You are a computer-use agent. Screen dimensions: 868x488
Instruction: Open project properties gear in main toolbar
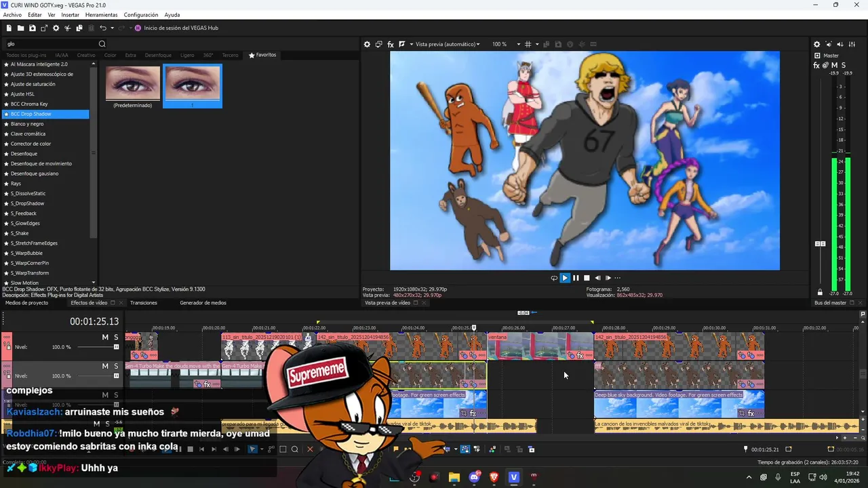pyautogui.click(x=56, y=28)
